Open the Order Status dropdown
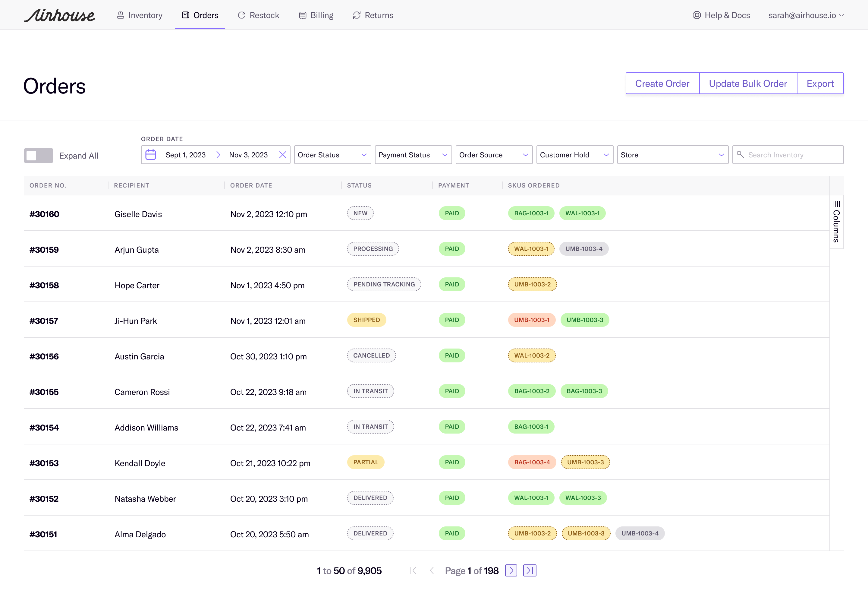Screen dimensions: 868x603 [x=332, y=155]
